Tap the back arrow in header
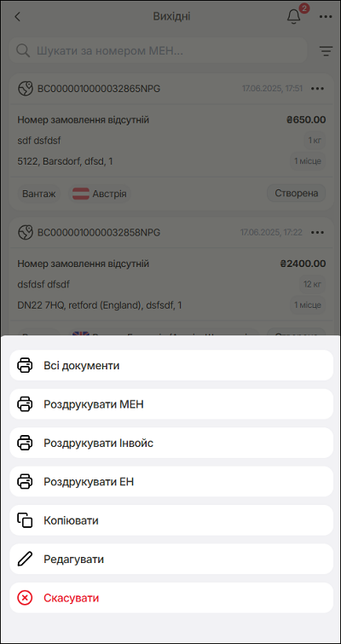341x644 pixels. pyautogui.click(x=17, y=17)
